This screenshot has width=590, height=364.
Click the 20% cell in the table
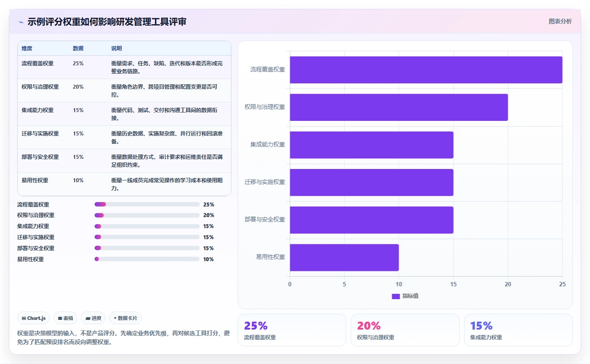(x=78, y=87)
